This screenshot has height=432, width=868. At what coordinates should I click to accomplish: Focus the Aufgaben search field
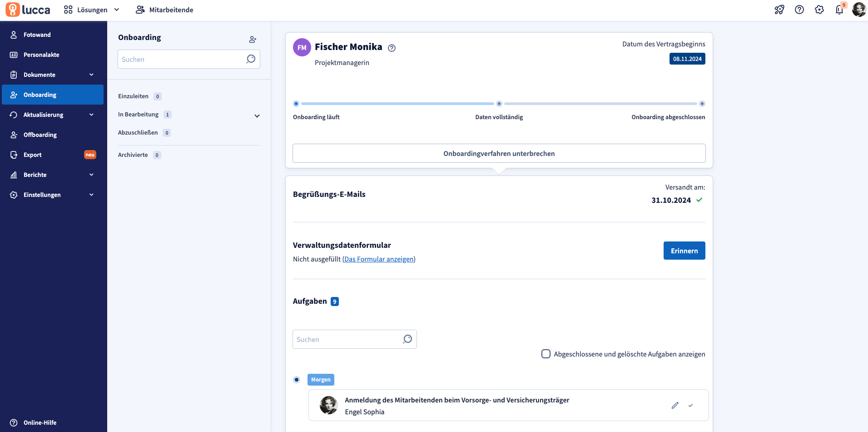point(347,339)
